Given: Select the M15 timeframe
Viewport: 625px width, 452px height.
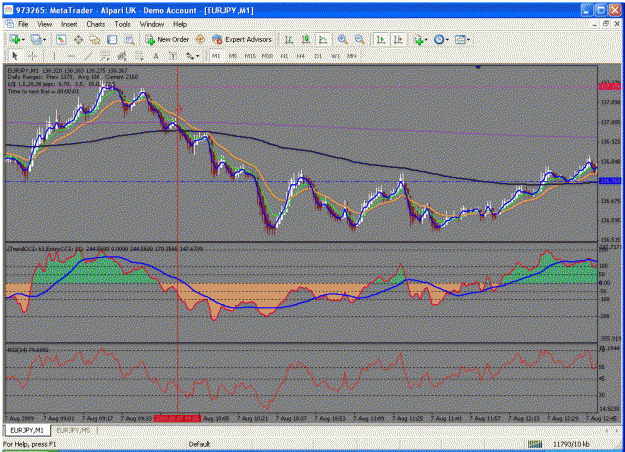Looking at the screenshot, I should (250, 56).
